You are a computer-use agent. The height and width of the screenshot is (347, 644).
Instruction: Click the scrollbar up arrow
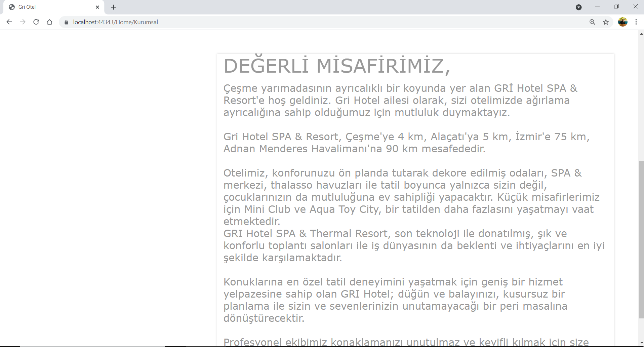pyautogui.click(x=641, y=34)
